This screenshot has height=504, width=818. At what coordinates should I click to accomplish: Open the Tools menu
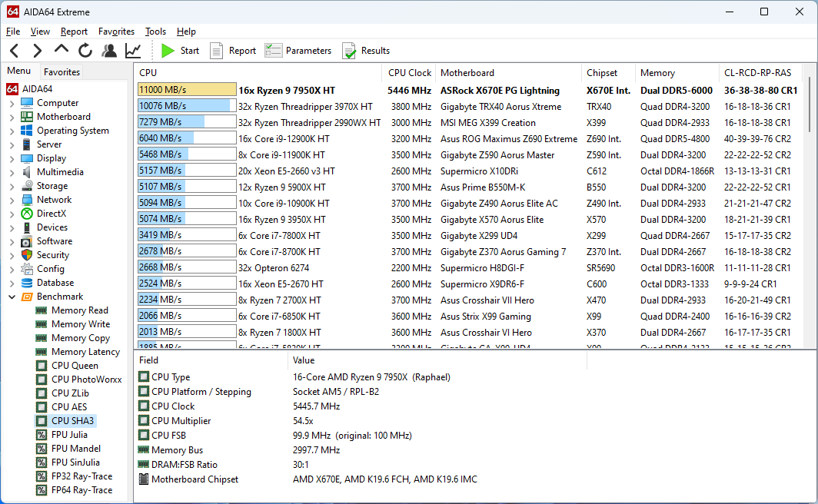(x=155, y=31)
